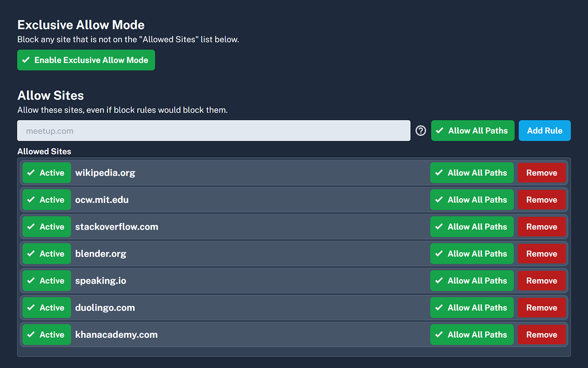The width and height of the screenshot is (588, 368).
Task: Click the Allow Sites heading
Action: [51, 96]
